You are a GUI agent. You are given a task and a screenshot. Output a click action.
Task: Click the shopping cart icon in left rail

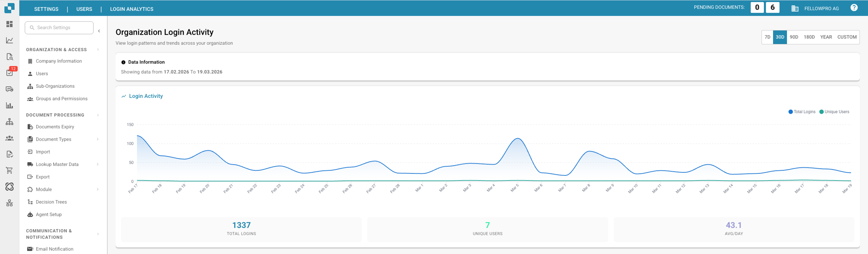(x=9, y=170)
